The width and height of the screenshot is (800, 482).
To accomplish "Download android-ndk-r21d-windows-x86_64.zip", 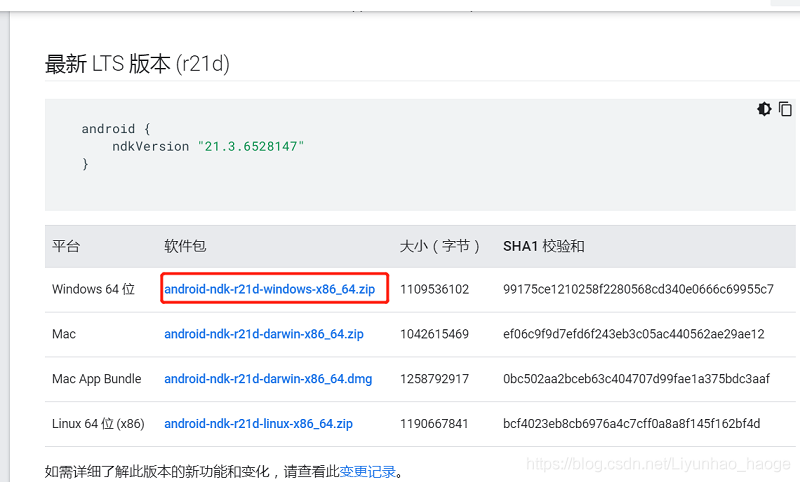I will tap(269, 289).
